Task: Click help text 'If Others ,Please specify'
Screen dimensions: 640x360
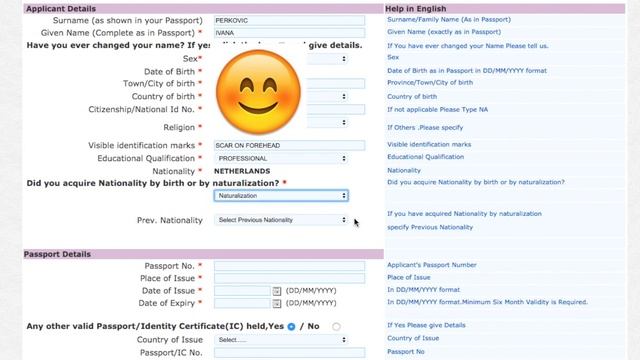Action: (425, 127)
